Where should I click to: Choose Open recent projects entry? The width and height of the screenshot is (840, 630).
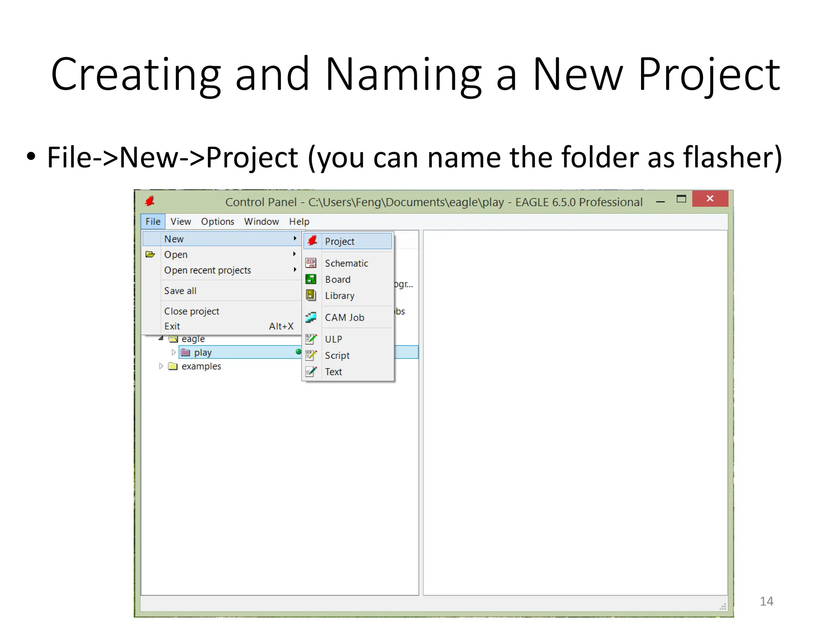(x=222, y=270)
